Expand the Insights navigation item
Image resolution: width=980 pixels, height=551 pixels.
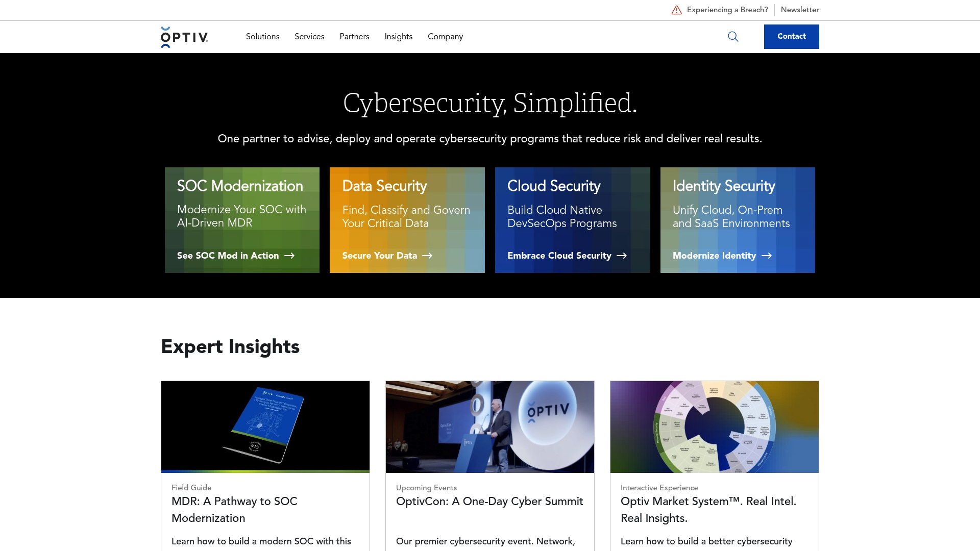(x=399, y=37)
